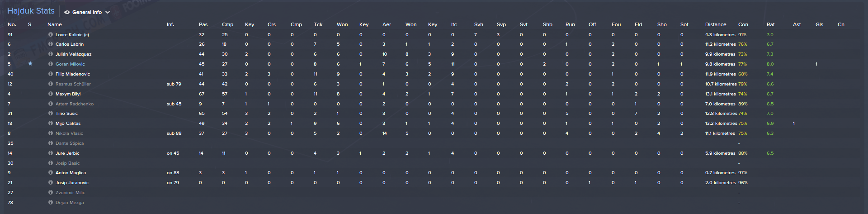868x214 pixels.
Task: Click the chevron arrow next to General Info
Action: click(108, 12)
